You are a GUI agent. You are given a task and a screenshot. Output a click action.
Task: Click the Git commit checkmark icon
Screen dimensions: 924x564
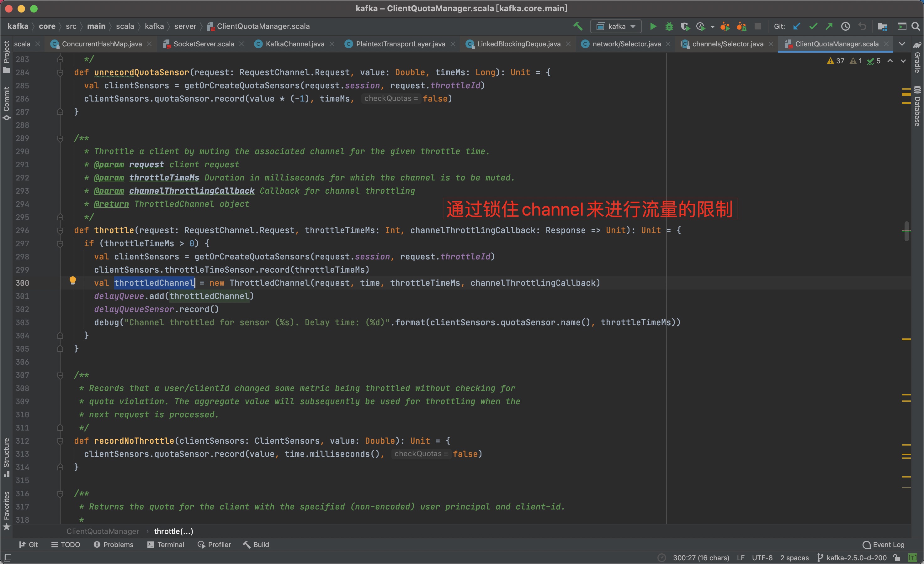click(813, 26)
